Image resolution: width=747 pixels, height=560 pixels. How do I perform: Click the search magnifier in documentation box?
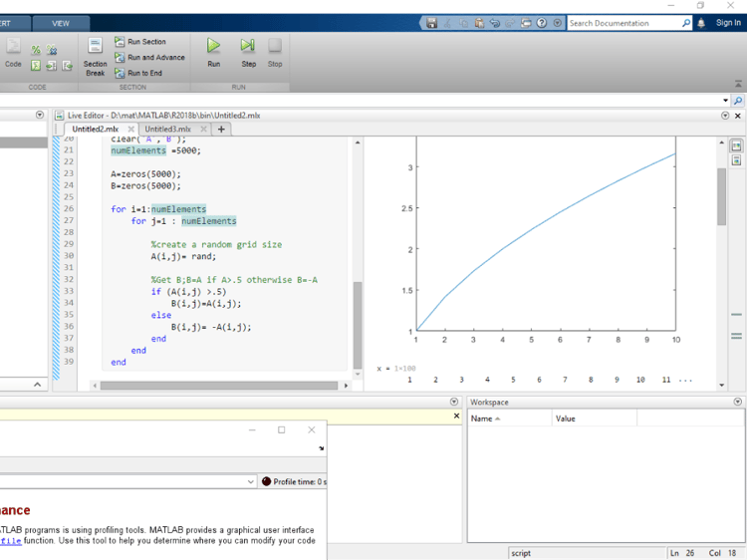pos(686,23)
